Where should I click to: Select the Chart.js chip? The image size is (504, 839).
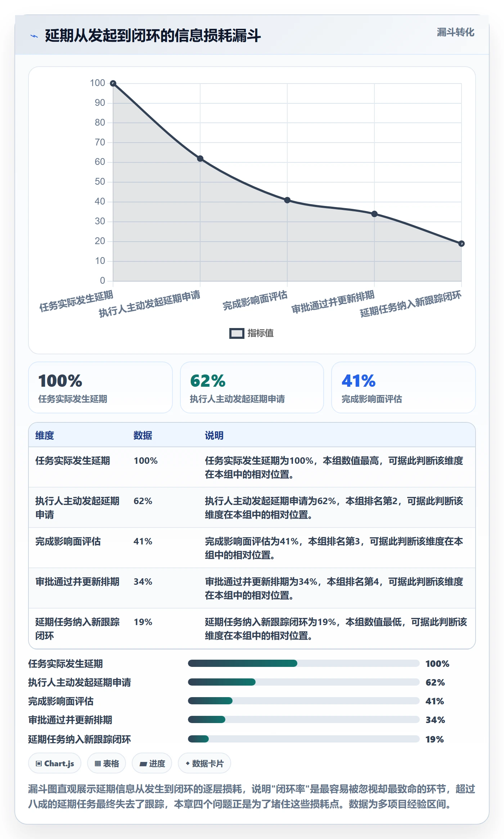[x=55, y=763]
